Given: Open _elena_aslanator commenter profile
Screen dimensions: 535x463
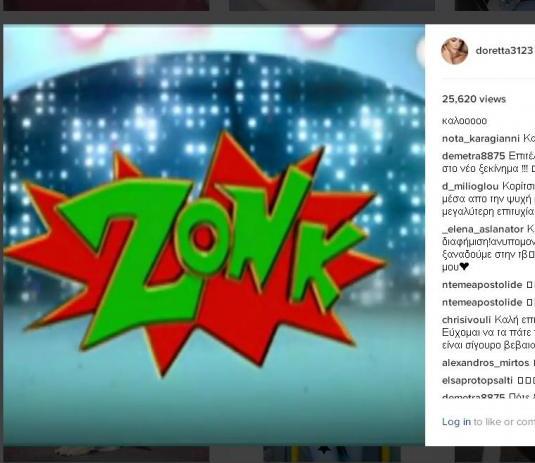Looking at the screenshot, I should (483, 229).
